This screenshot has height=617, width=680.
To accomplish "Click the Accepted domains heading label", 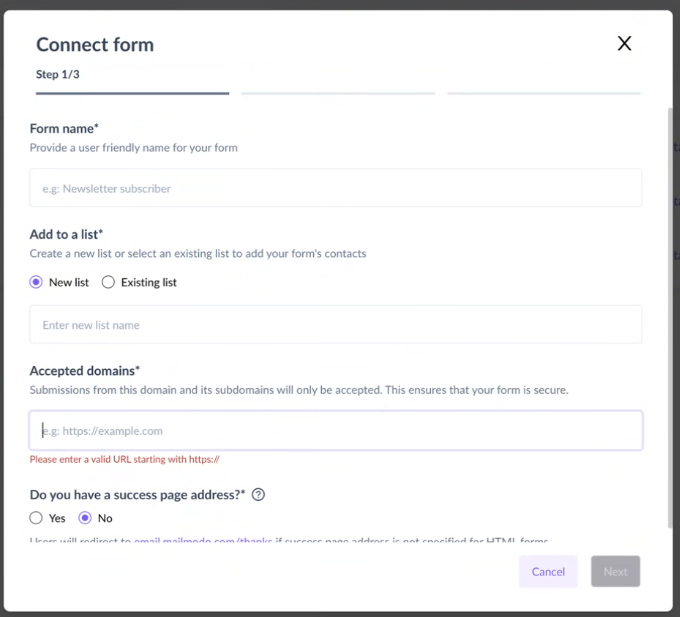I will click(x=85, y=371).
